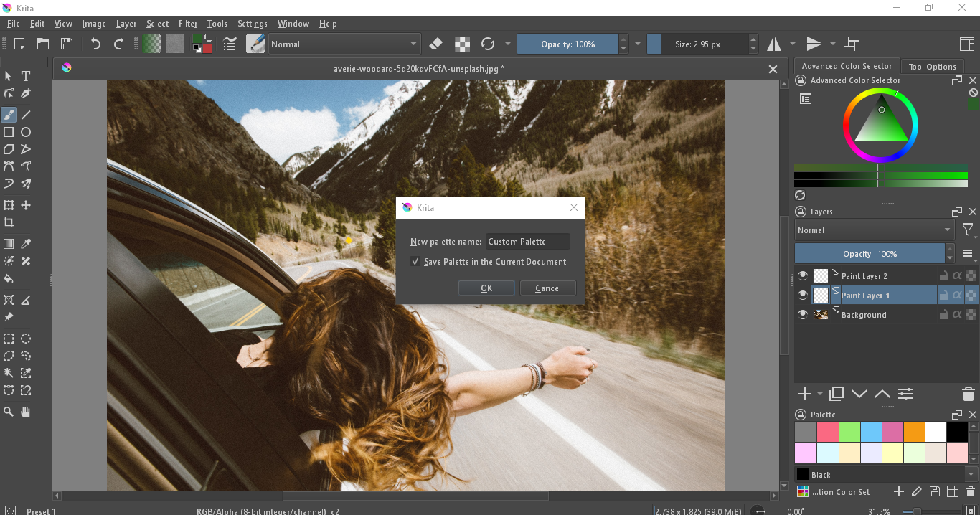Click the New palette name text field
The width and height of the screenshot is (980, 515).
[x=528, y=242]
